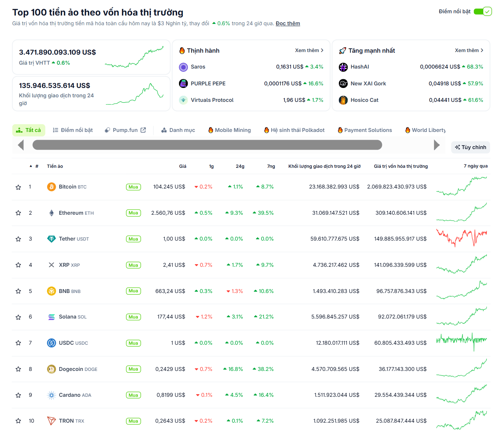The width and height of the screenshot is (504, 433).
Task: Favorite Cardano with its star
Action: pyautogui.click(x=18, y=395)
